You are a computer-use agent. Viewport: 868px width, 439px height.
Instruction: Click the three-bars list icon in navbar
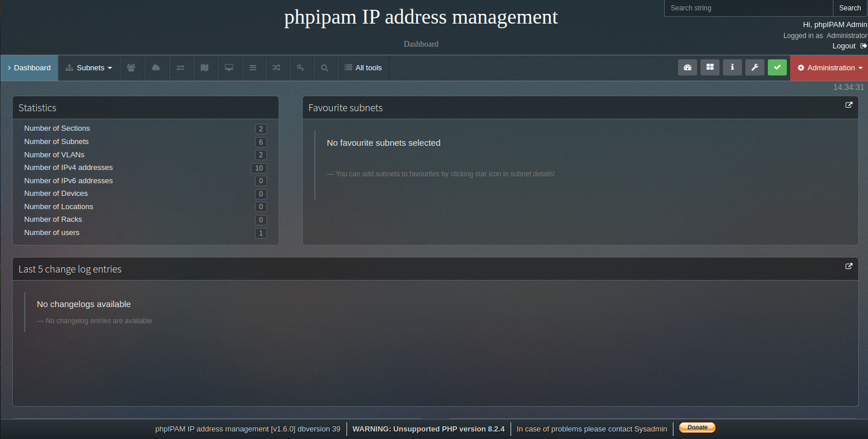pyautogui.click(x=253, y=68)
